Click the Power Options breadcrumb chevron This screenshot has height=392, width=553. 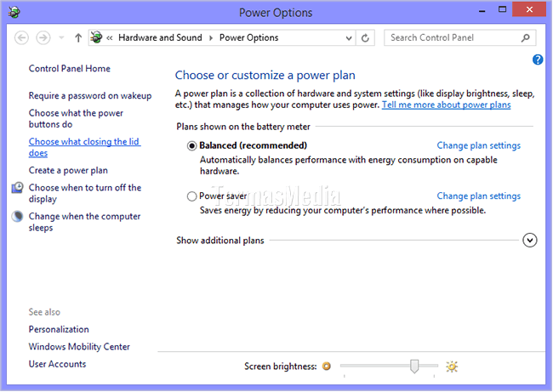(214, 37)
